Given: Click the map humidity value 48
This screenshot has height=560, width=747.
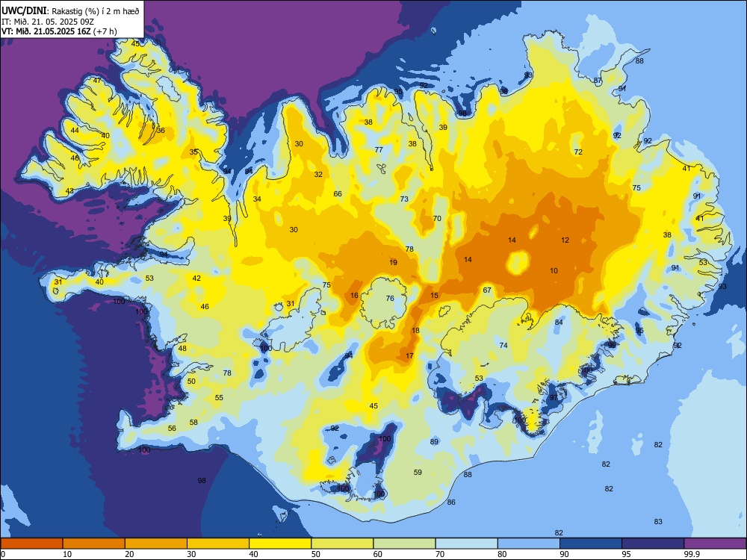Looking at the screenshot, I should pyautogui.click(x=182, y=348).
